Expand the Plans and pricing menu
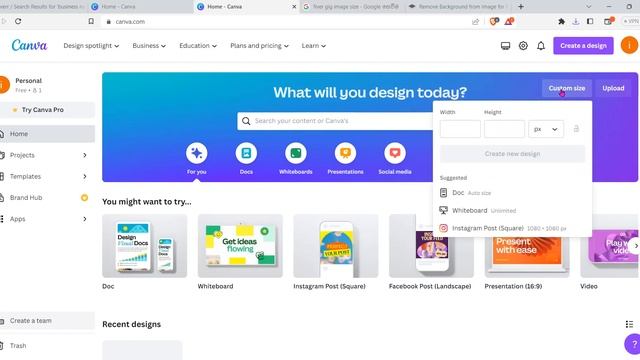This screenshot has width=640, height=360. click(x=259, y=46)
